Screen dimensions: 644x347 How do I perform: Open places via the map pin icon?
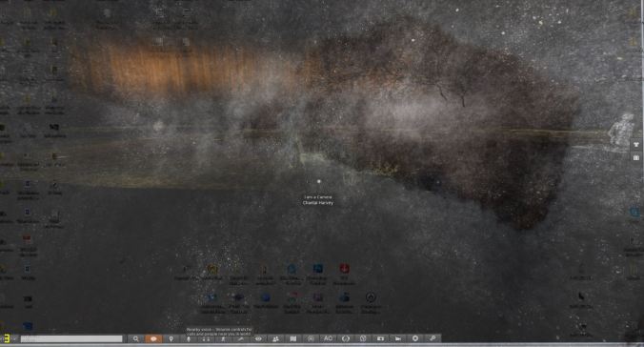pos(171,338)
